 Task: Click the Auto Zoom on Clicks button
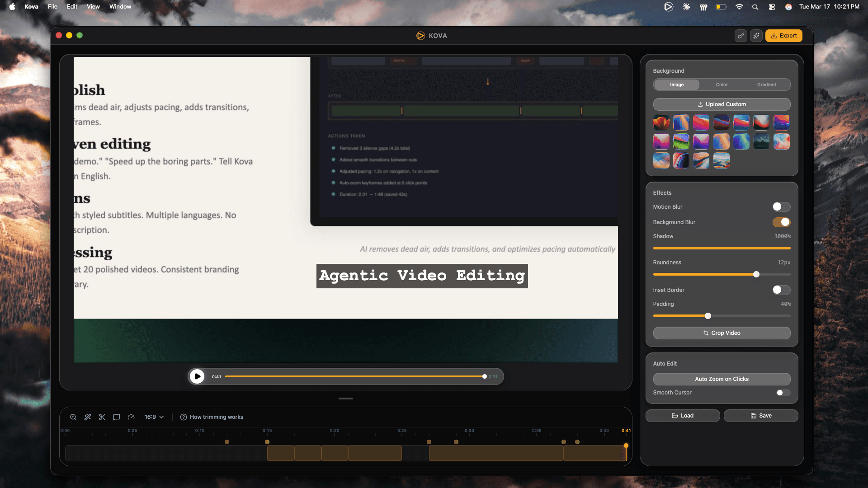[x=722, y=379]
